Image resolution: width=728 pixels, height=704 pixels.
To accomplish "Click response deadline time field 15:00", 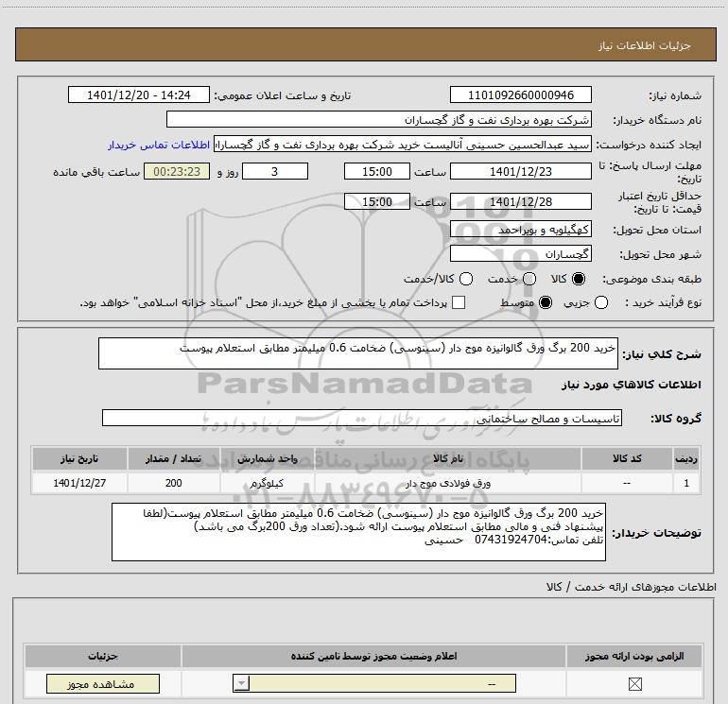I will 377,172.
